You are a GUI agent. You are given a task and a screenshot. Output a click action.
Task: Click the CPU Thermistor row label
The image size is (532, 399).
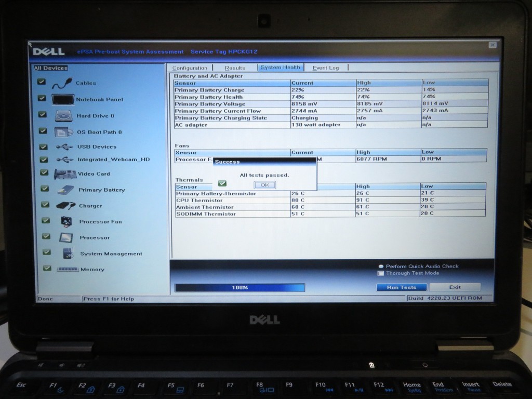point(199,201)
